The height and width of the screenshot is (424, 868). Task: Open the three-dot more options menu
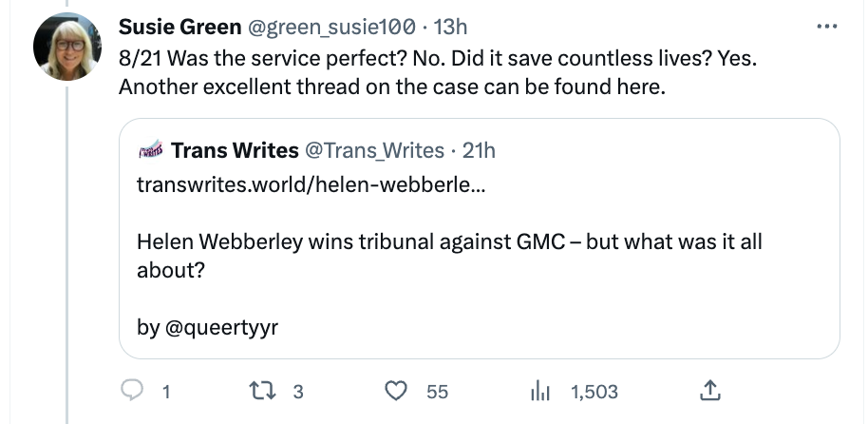[827, 26]
